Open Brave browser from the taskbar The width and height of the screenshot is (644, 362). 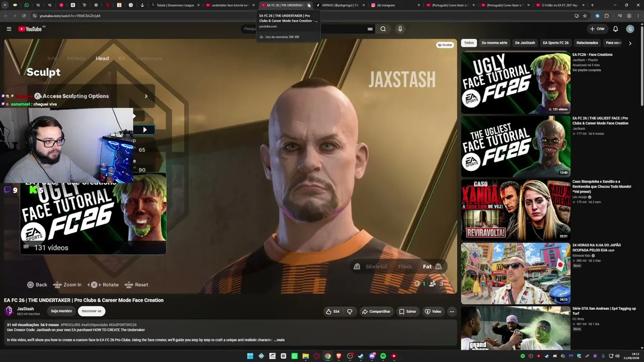click(339, 356)
